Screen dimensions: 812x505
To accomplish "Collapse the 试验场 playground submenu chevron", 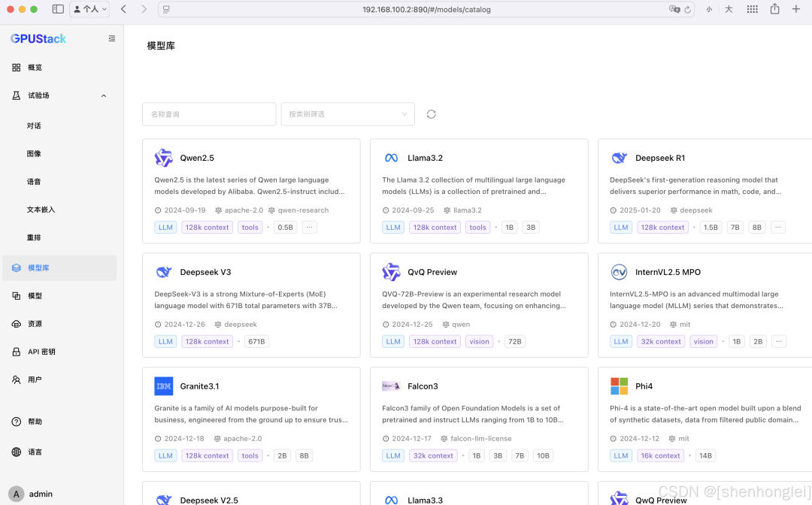I will coord(104,95).
